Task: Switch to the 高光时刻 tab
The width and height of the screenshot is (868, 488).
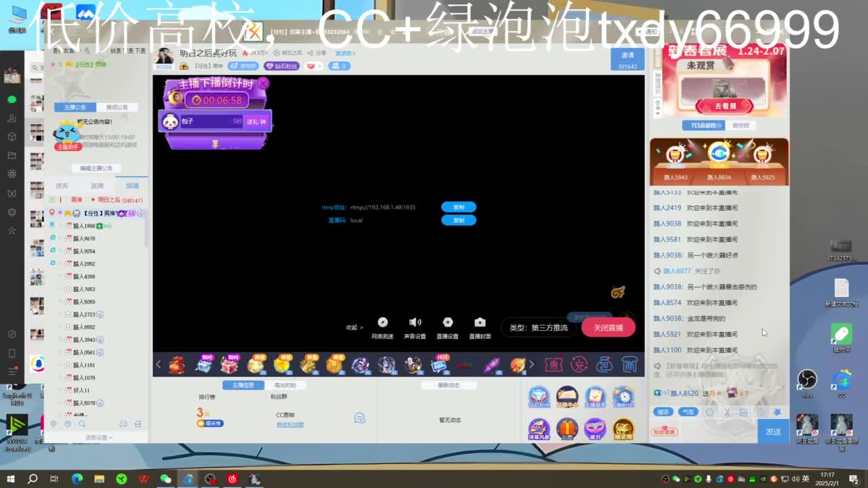Action: tap(285, 385)
